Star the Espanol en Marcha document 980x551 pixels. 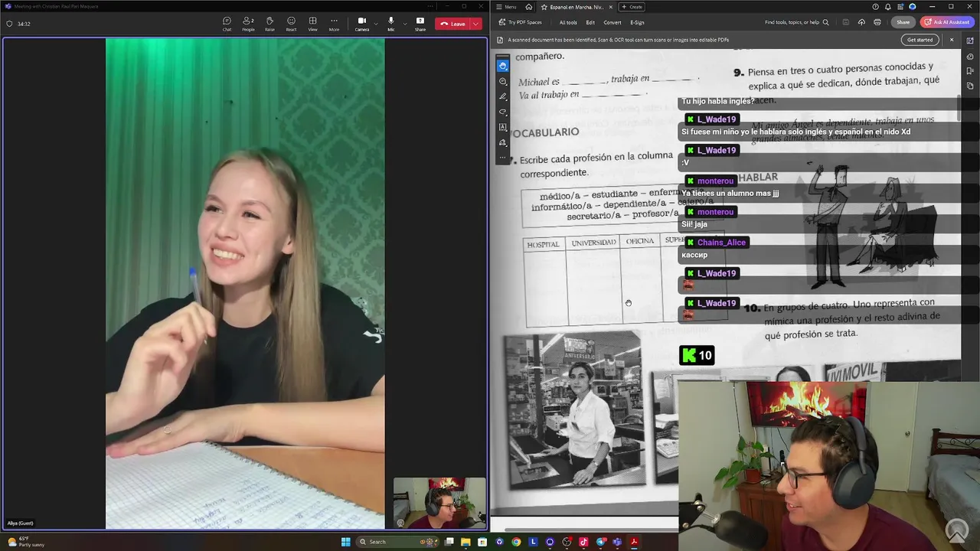coord(544,7)
